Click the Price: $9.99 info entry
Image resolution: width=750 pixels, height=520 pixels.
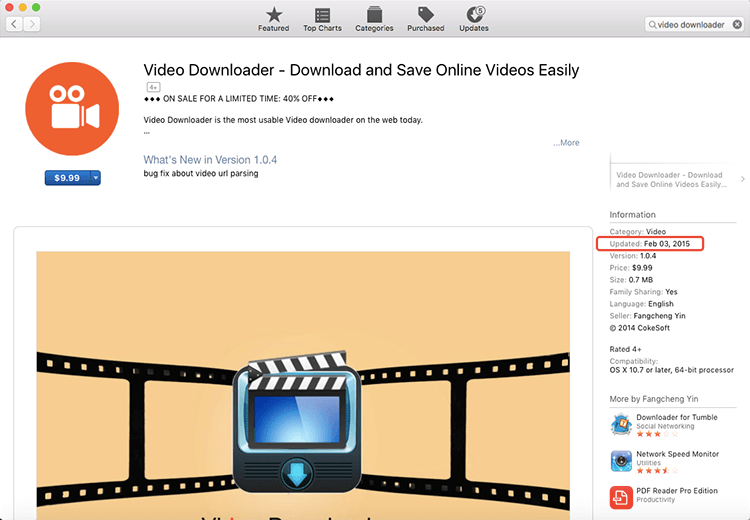(x=631, y=268)
